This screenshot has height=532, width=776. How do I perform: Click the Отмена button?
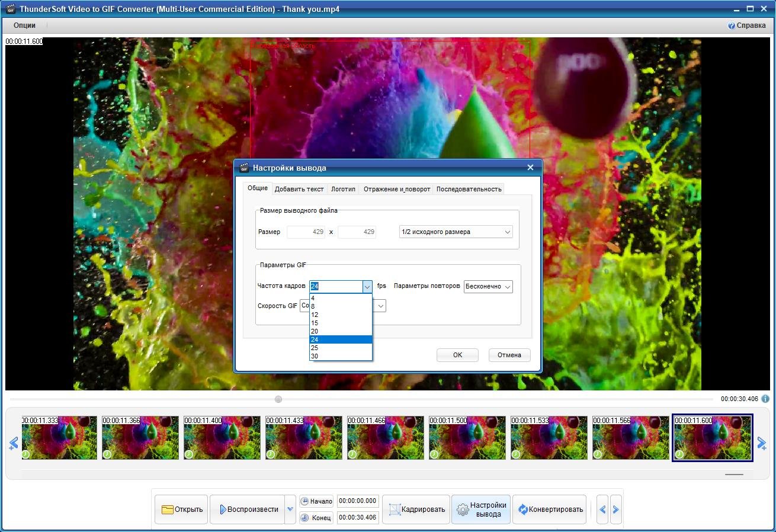point(509,355)
